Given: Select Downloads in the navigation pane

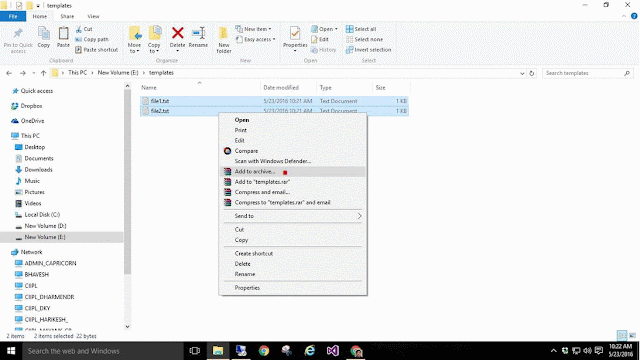Looking at the screenshot, I should pyautogui.click(x=38, y=169).
